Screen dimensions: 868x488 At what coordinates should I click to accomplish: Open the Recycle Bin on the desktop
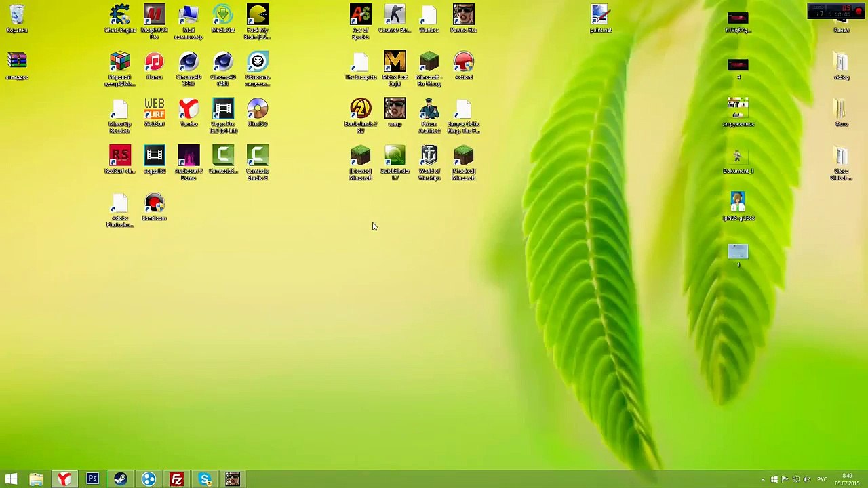pyautogui.click(x=17, y=16)
